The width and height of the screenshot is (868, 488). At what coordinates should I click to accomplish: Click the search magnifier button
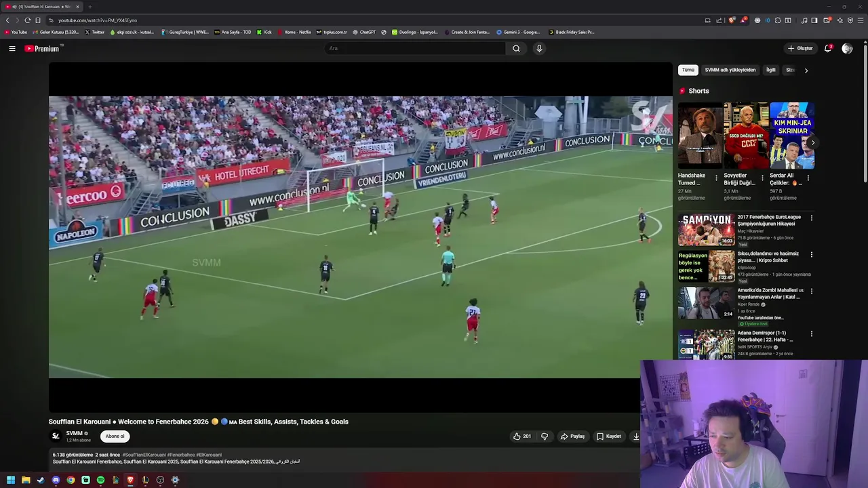[516, 48]
